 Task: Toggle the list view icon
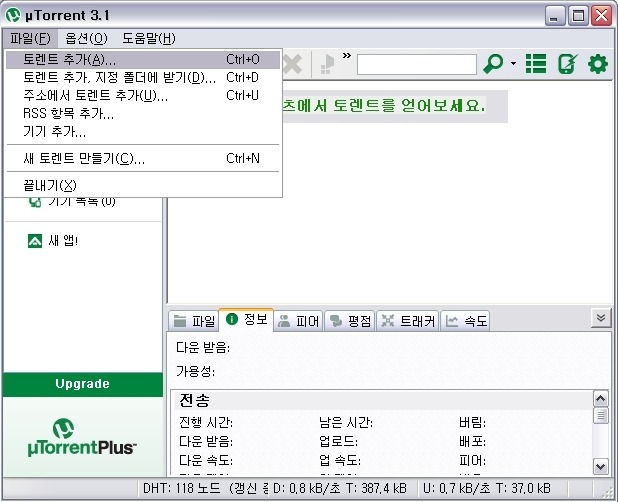pyautogui.click(x=536, y=63)
